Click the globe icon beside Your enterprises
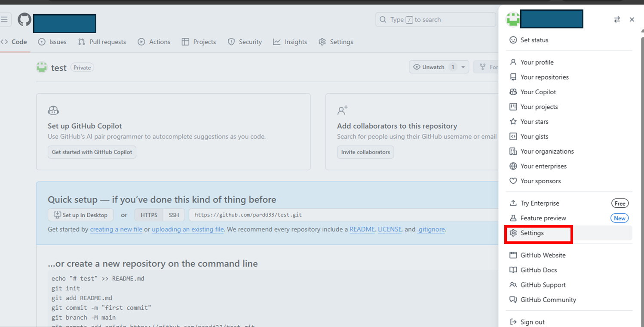 point(513,166)
